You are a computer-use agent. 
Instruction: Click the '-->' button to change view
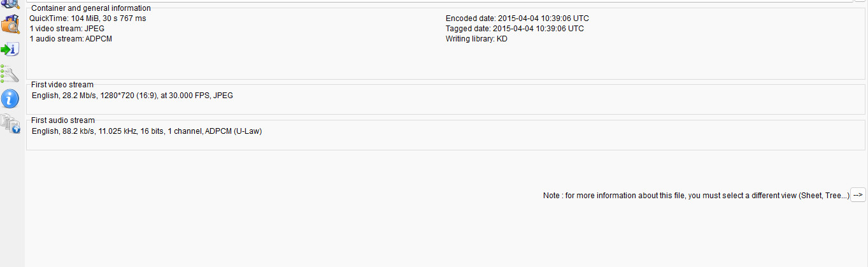click(858, 195)
